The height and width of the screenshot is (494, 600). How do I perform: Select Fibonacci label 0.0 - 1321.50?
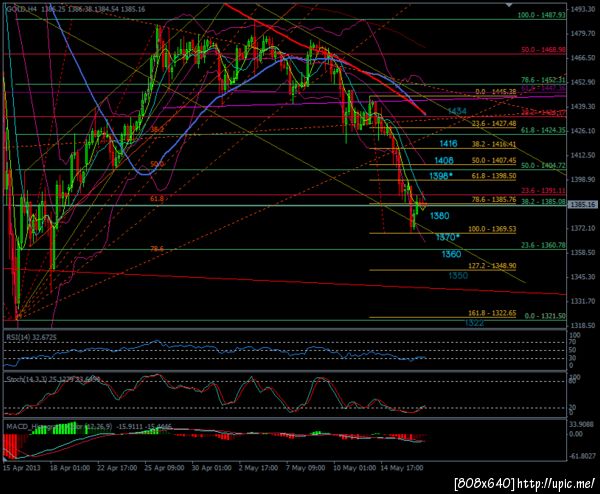pos(545,316)
